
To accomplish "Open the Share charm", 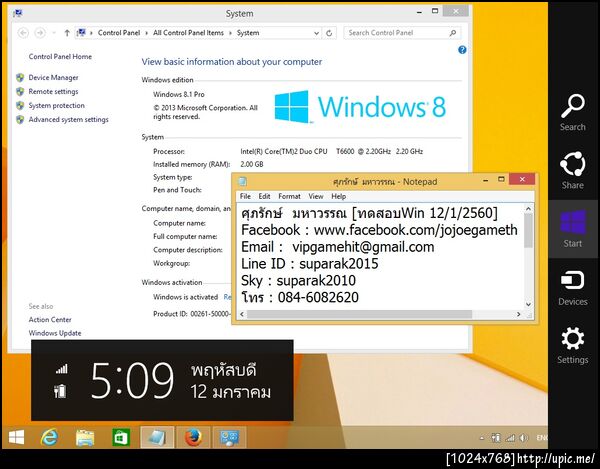I will coord(572,170).
